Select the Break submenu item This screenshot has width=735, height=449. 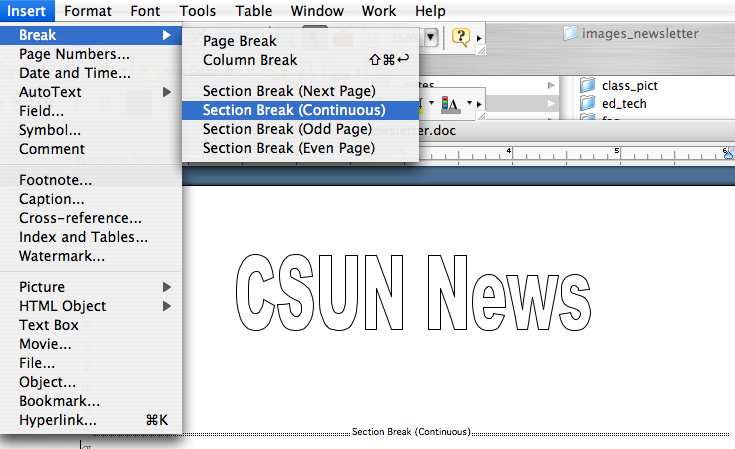[91, 35]
